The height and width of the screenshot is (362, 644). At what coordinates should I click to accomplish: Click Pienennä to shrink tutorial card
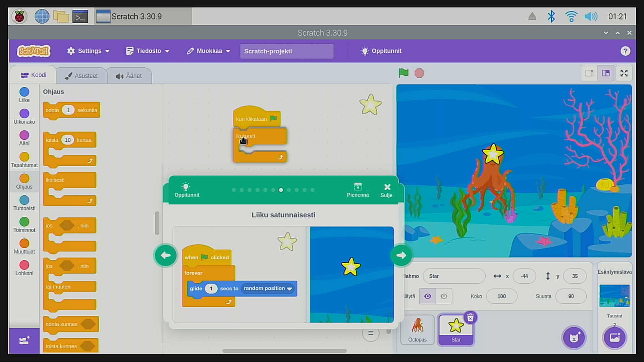358,190
